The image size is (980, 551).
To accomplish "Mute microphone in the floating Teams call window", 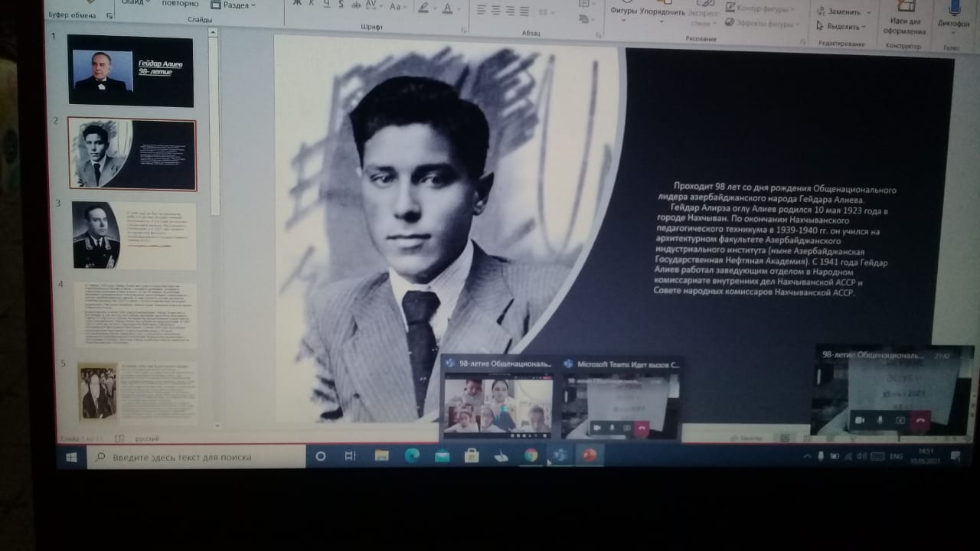I will [x=880, y=420].
